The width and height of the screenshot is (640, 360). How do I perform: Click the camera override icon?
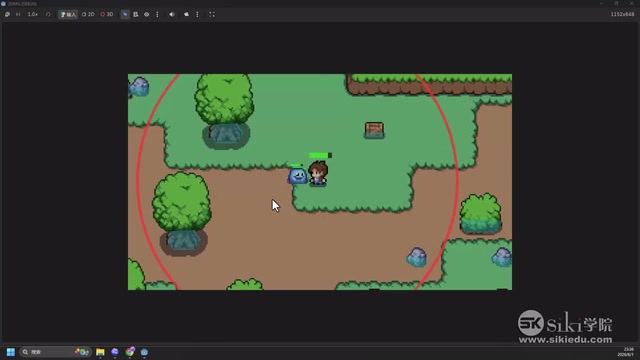tap(187, 14)
